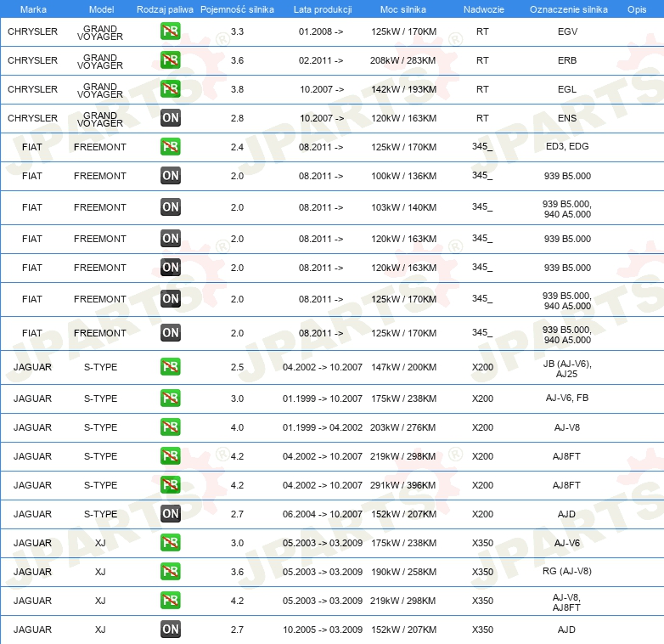Click the petrol icon for Jaguar S-Type 4.0
This screenshot has width=664, height=644.
coord(170,427)
